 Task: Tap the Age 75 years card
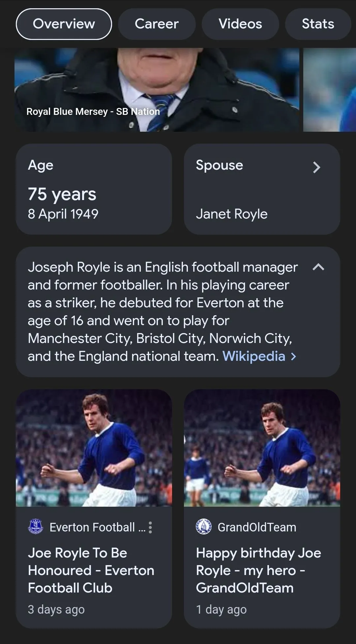(x=94, y=189)
